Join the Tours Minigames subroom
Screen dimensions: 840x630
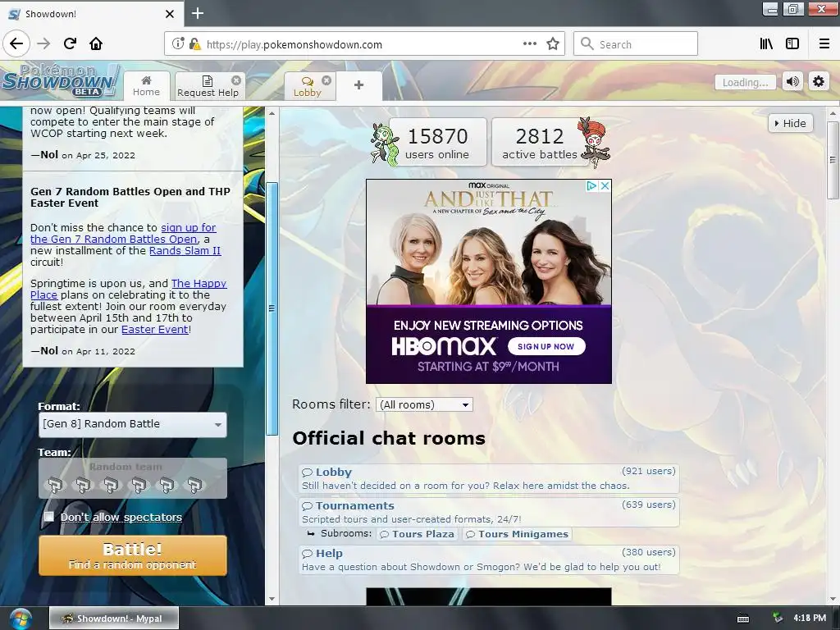click(x=517, y=534)
